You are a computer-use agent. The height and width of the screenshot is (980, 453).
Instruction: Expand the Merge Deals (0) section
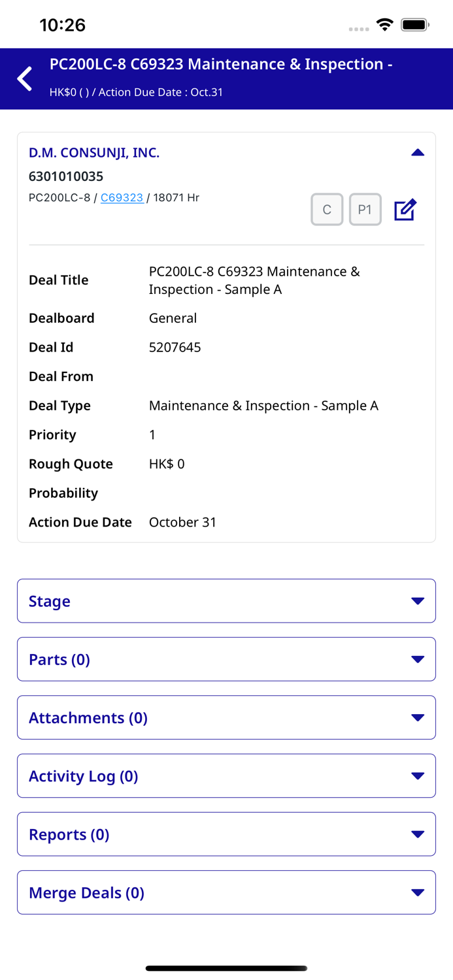418,892
